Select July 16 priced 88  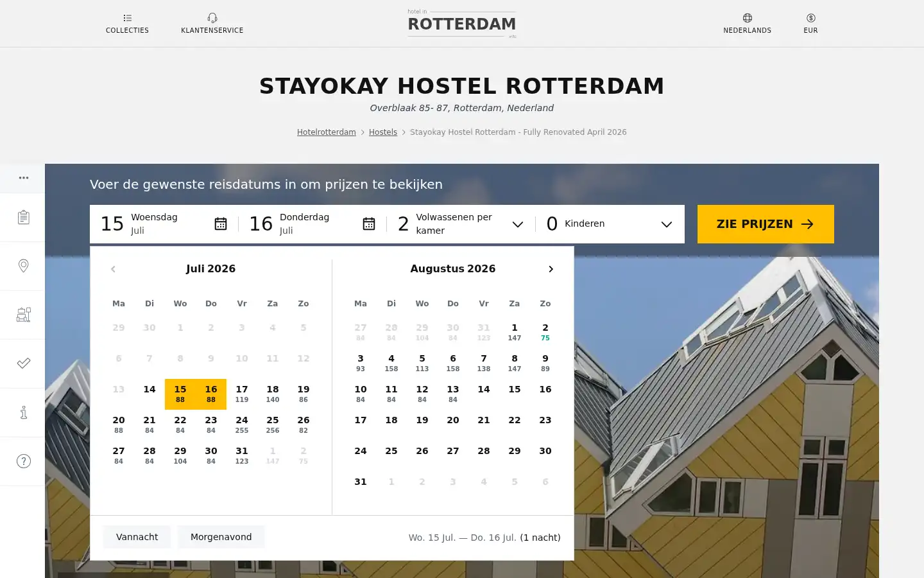tap(211, 394)
